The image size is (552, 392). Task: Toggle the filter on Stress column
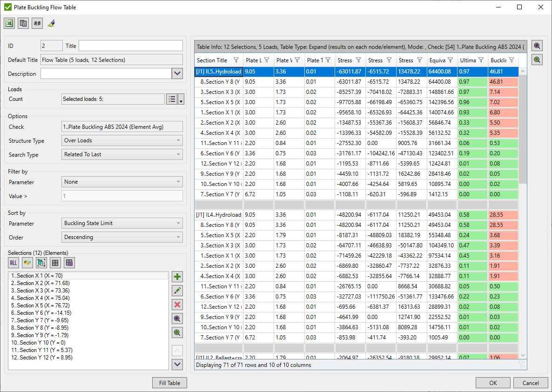(358, 60)
